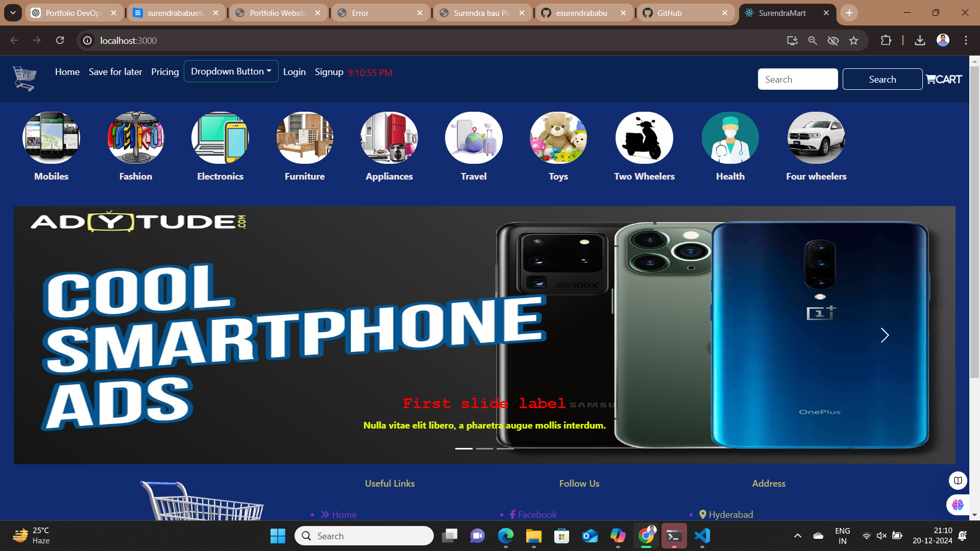Open Chrome extensions puzzle icon
The image size is (980, 551).
pos(886,40)
